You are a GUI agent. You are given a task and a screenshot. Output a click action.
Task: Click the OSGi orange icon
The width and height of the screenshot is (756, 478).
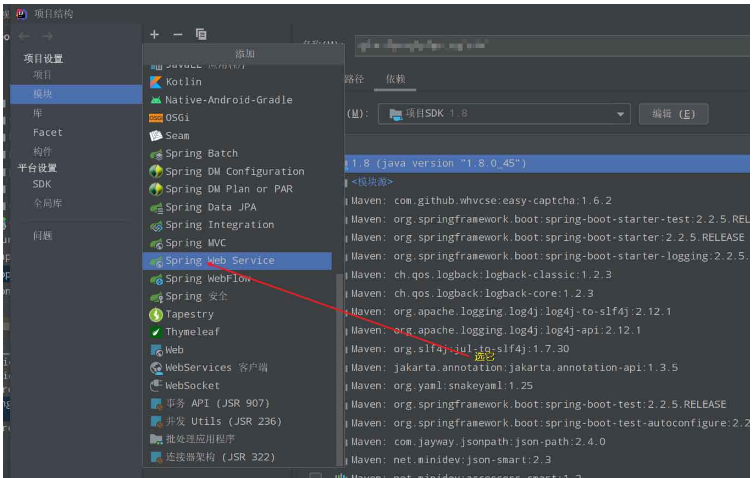(x=156, y=118)
